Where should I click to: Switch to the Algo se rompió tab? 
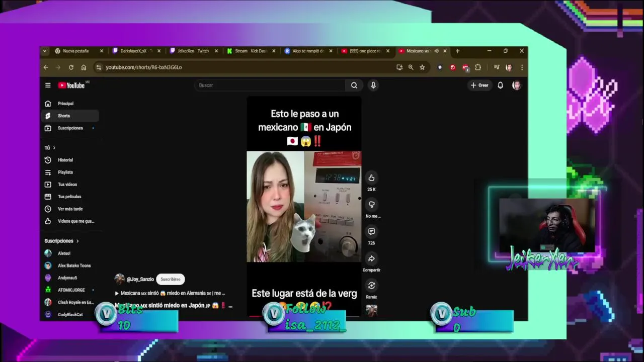(308, 51)
